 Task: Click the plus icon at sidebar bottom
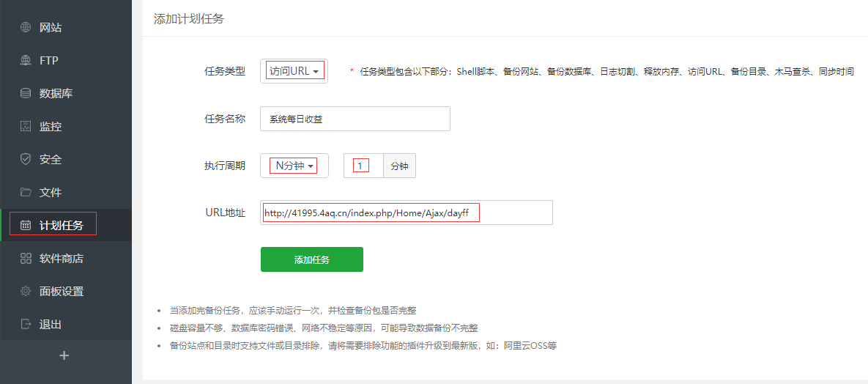[x=64, y=355]
